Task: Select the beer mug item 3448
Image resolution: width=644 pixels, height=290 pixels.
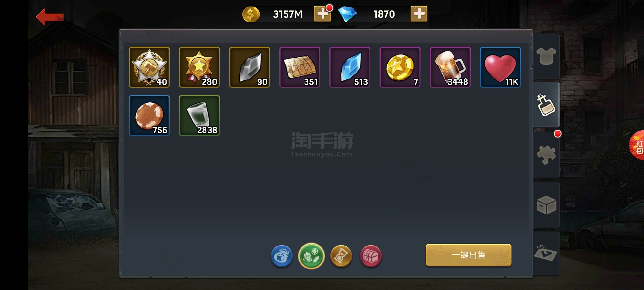Action: click(x=450, y=67)
